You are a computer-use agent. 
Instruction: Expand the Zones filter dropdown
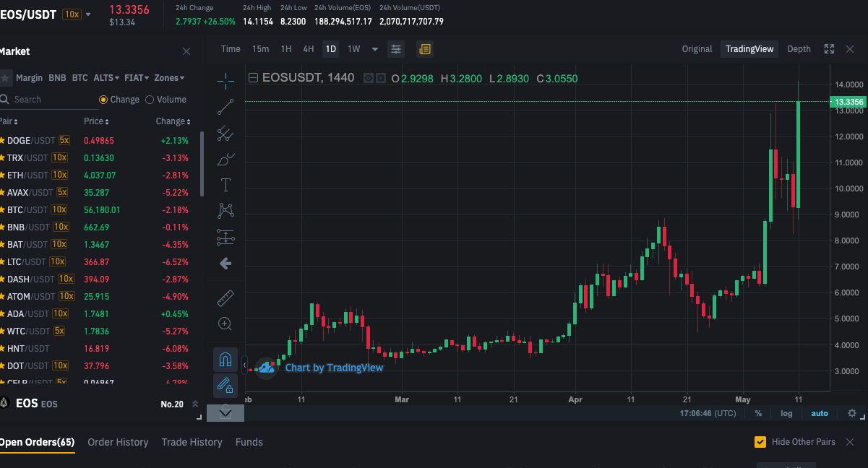point(170,78)
